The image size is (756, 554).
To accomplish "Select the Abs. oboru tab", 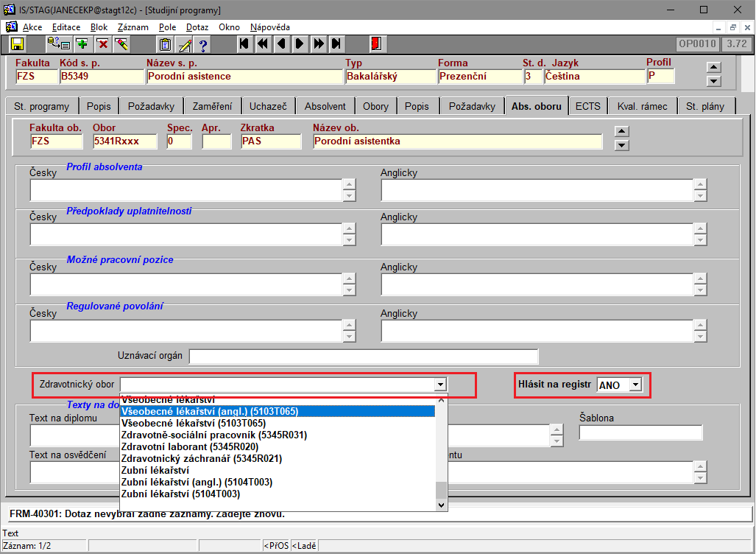I will click(536, 105).
